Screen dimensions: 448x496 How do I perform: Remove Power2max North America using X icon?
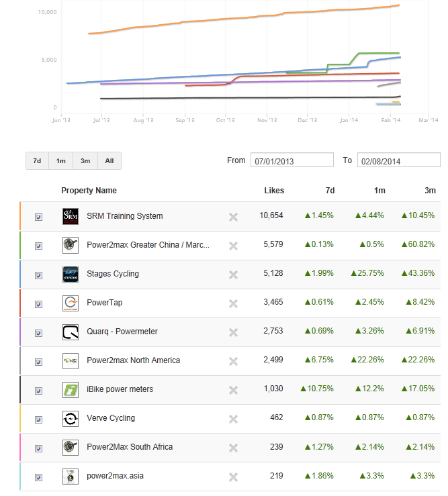[233, 361]
